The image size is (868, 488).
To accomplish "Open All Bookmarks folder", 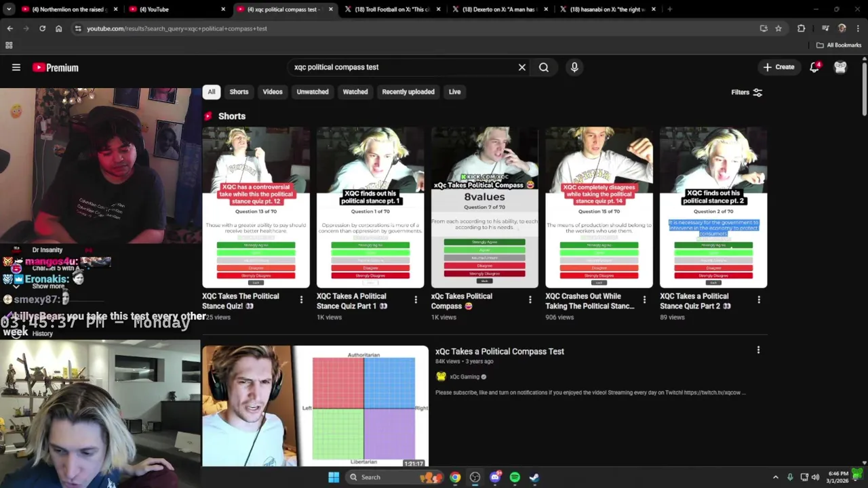I will click(839, 45).
